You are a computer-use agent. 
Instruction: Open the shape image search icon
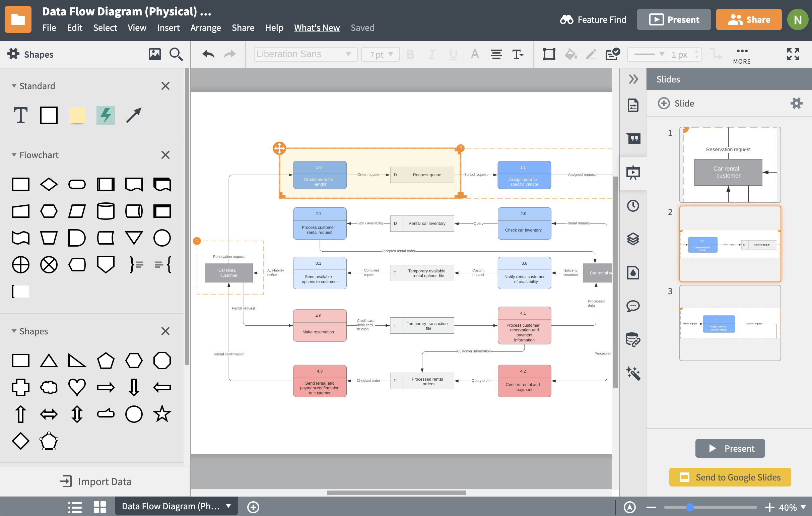click(154, 54)
